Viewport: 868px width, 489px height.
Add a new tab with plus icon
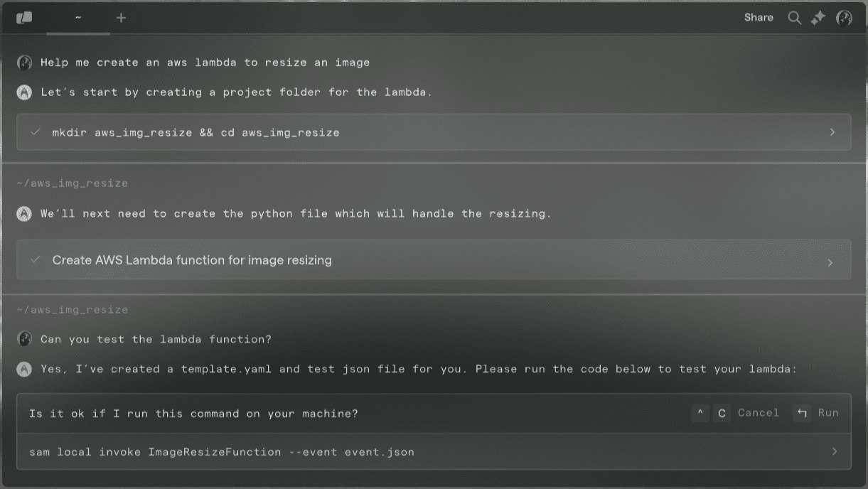pos(121,18)
